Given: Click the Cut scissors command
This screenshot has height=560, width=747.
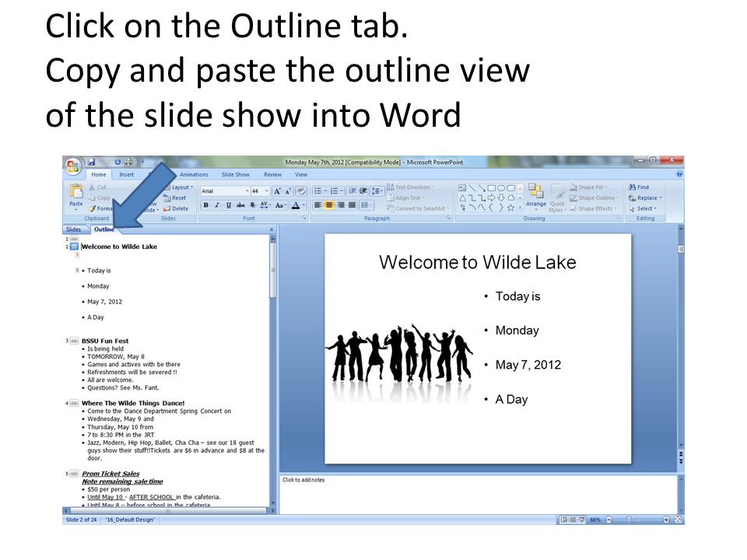Looking at the screenshot, I should (98, 187).
